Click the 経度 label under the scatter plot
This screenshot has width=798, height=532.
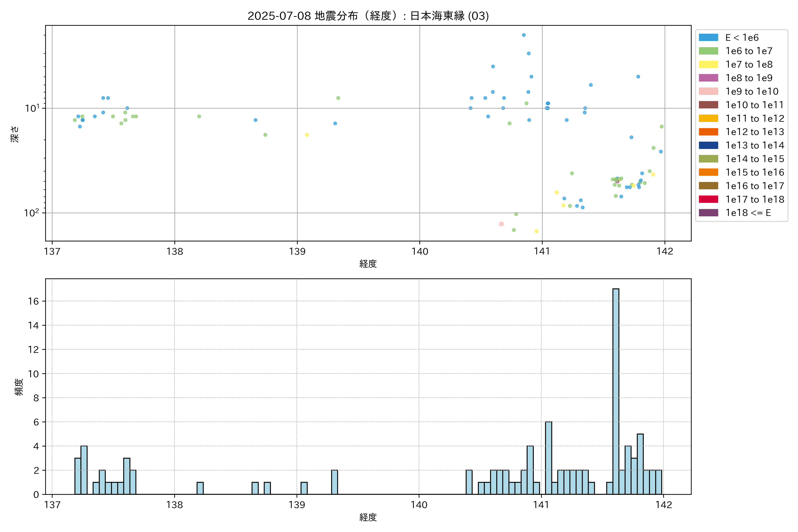point(368,264)
